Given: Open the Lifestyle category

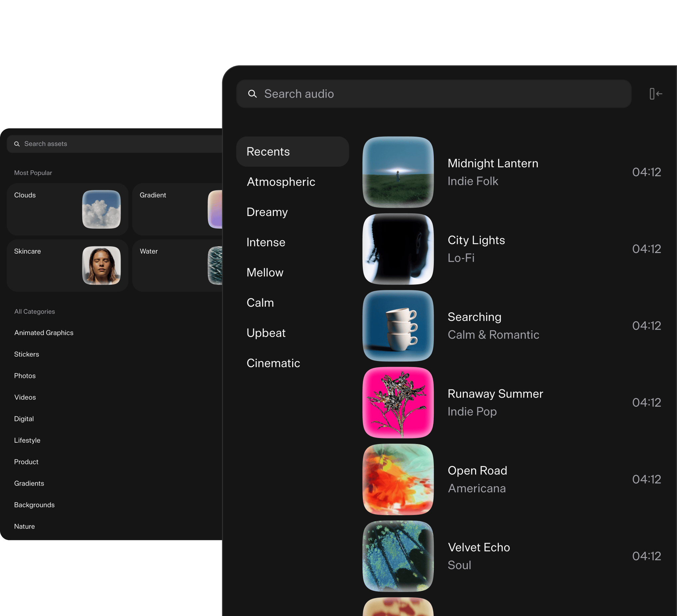Looking at the screenshot, I should tap(27, 440).
